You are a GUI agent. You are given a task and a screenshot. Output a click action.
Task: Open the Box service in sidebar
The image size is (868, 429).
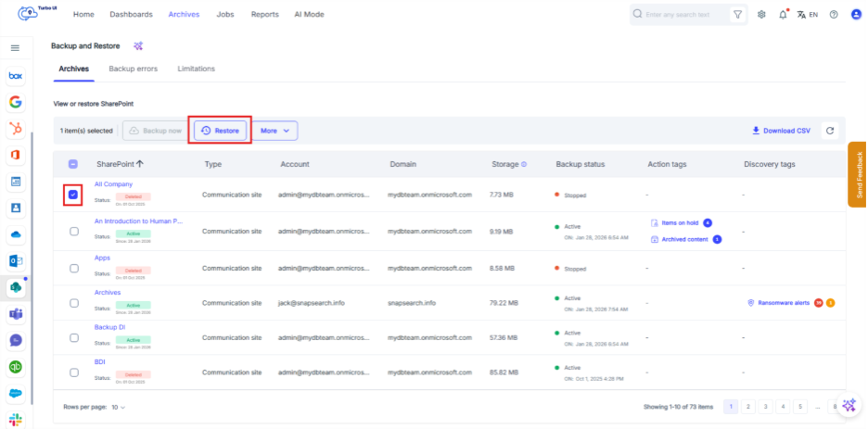click(x=15, y=76)
